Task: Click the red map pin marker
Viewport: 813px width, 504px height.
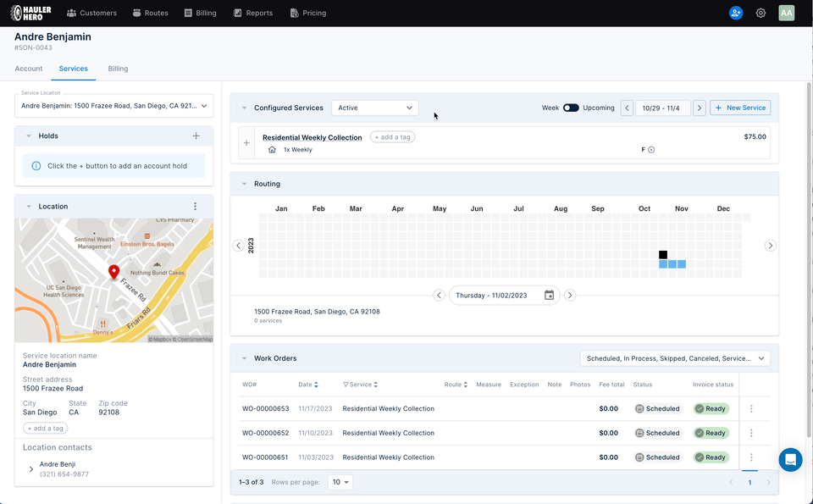Action: [113, 272]
